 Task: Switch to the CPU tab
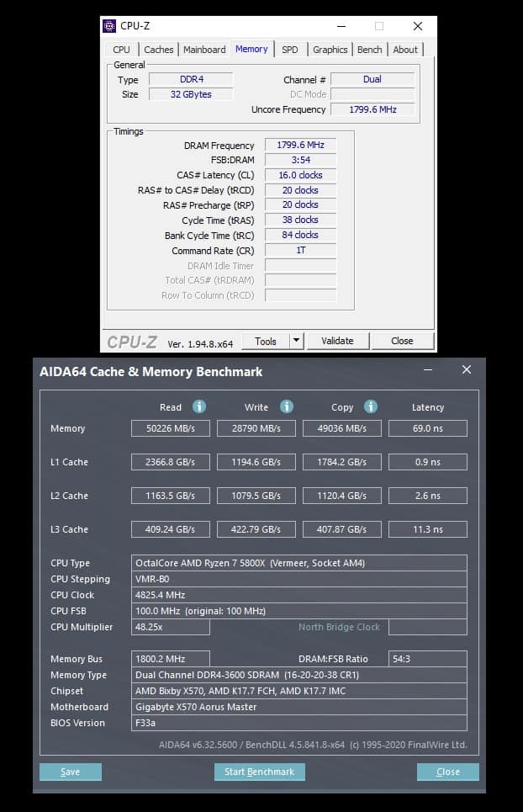122,50
